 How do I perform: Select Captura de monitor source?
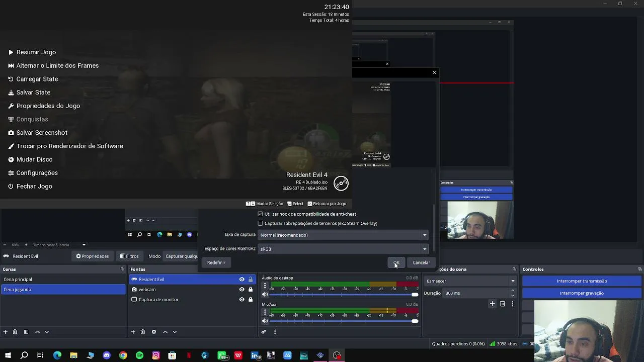pos(193,300)
